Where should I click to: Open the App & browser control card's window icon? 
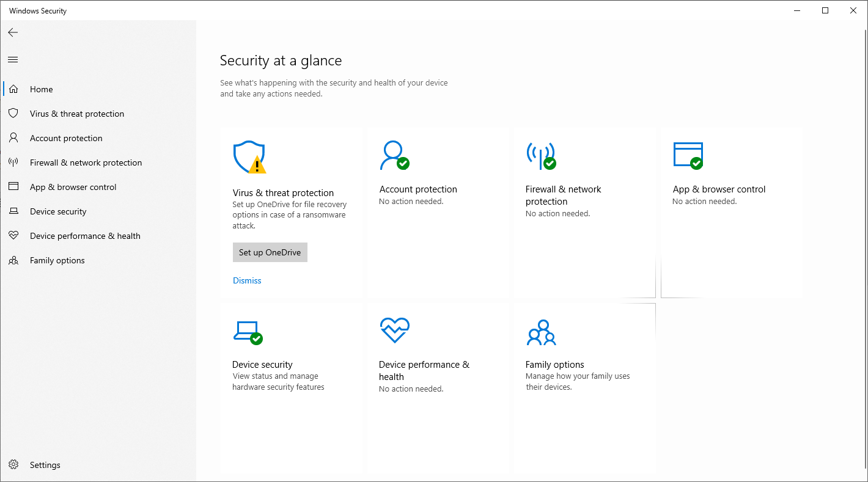(x=688, y=155)
